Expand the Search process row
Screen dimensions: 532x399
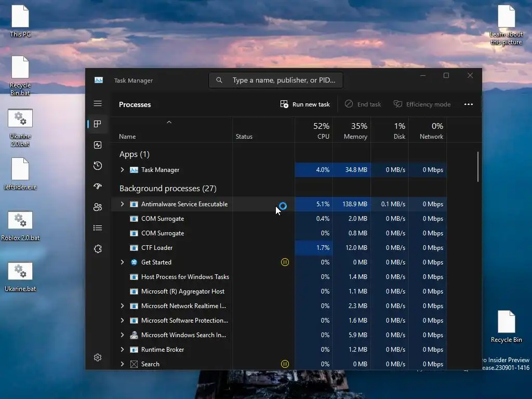tap(122, 364)
